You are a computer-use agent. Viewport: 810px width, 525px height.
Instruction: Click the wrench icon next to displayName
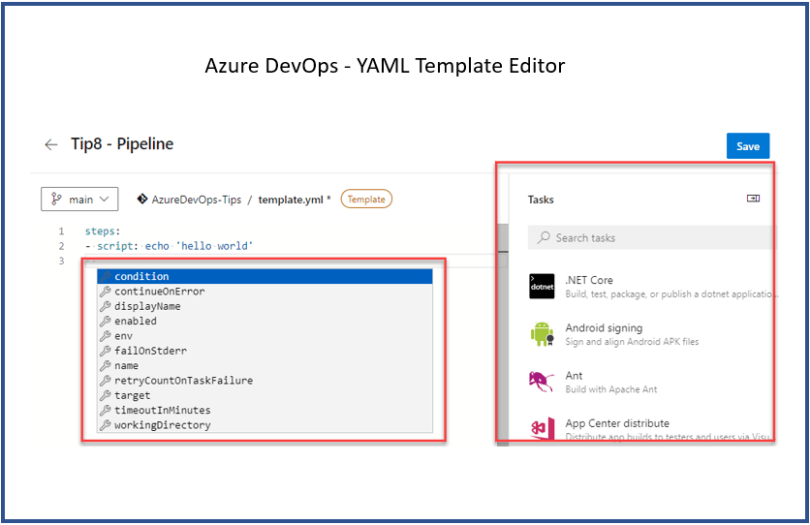point(105,306)
